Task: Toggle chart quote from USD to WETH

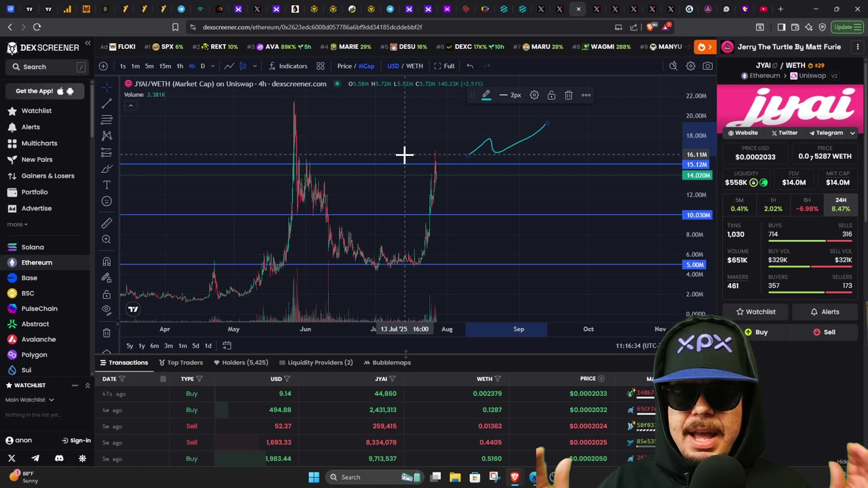Action: (414, 66)
